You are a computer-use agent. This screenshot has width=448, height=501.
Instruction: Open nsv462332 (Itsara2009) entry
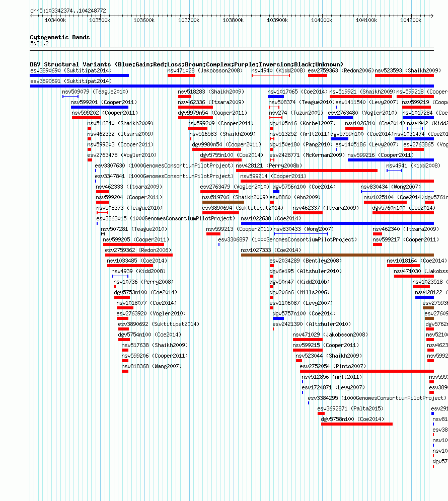tap(120, 134)
